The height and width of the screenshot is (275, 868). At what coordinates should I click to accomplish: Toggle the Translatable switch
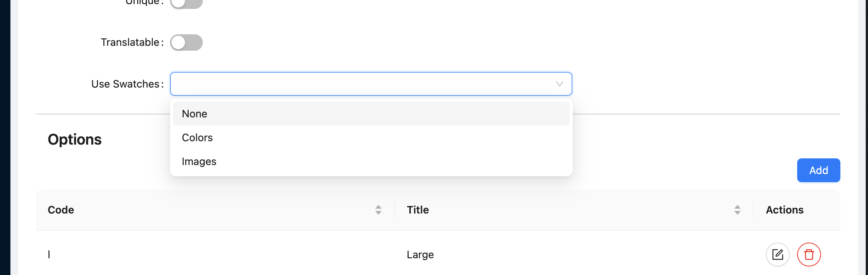click(x=186, y=42)
